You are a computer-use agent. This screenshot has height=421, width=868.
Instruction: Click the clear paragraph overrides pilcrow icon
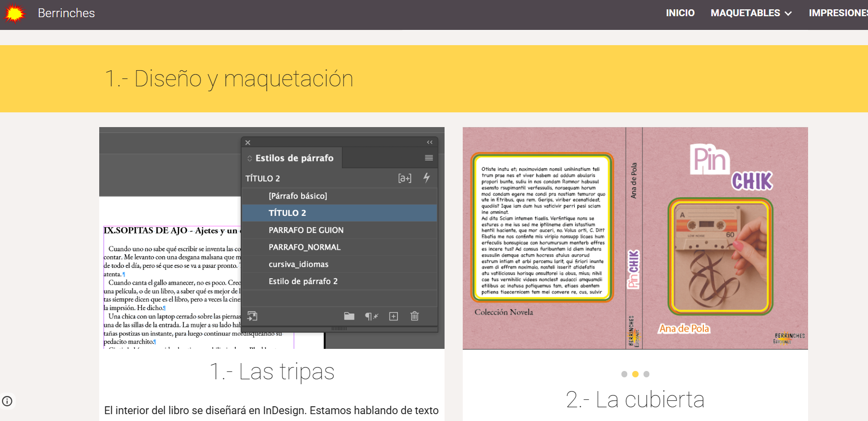click(x=371, y=316)
